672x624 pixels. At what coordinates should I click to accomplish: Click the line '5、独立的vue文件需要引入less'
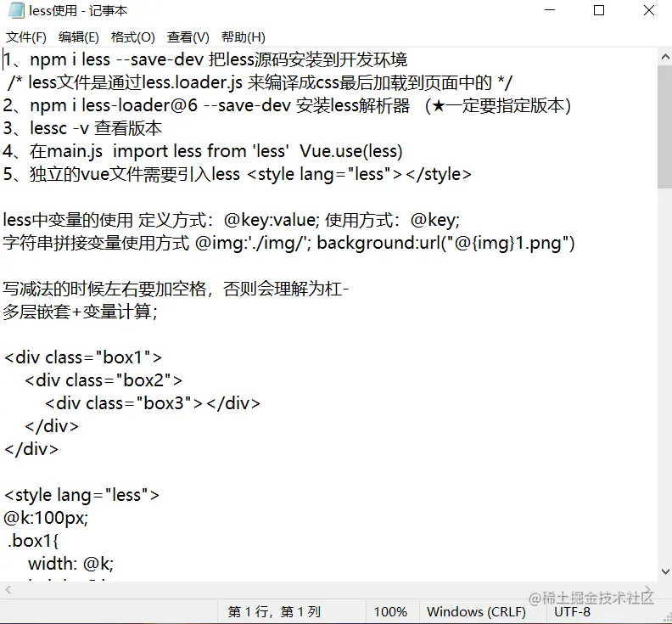[237, 174]
